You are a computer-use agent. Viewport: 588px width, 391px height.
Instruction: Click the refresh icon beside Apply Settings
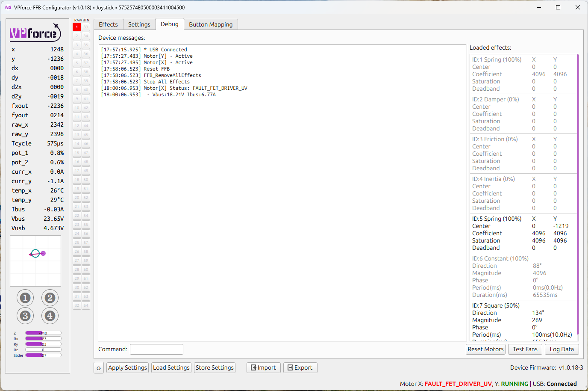tap(98, 367)
